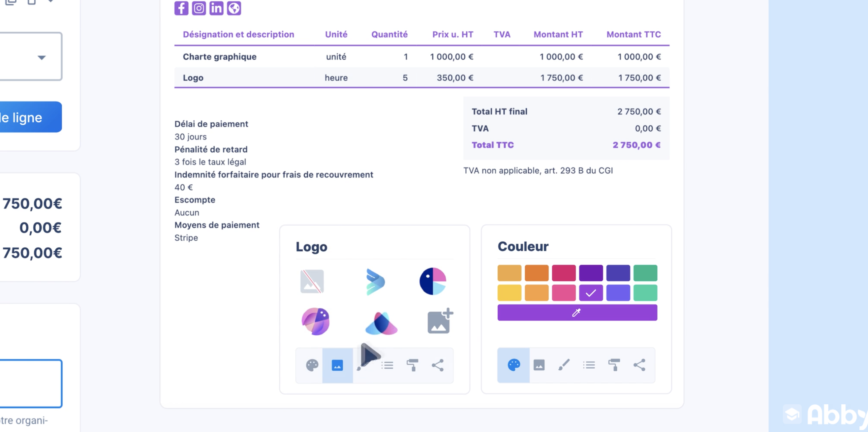Click the '2 750,00 €' Total HT final value
The width and height of the screenshot is (868, 432).
[639, 111]
